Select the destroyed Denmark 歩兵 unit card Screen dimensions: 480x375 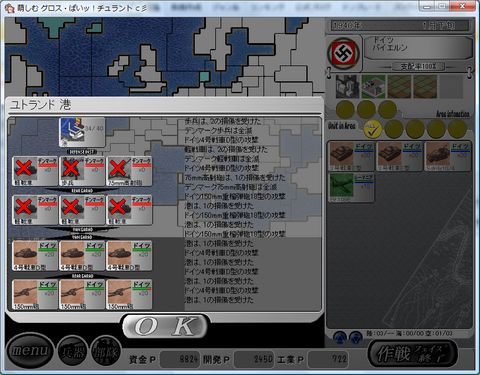point(82,171)
